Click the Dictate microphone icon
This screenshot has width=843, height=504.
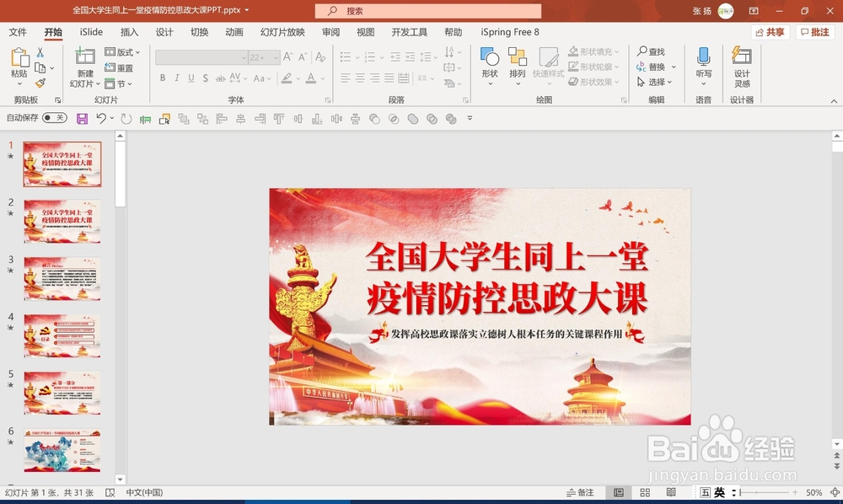(703, 56)
